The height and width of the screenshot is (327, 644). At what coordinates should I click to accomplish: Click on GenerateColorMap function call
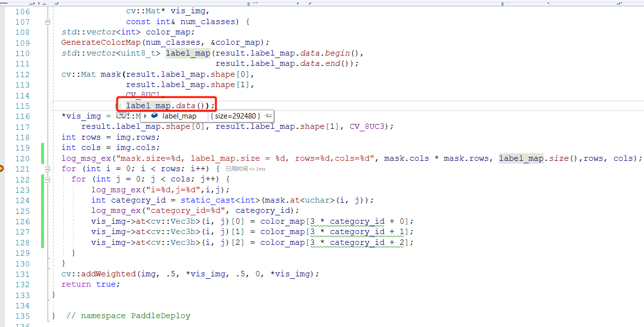(101, 43)
